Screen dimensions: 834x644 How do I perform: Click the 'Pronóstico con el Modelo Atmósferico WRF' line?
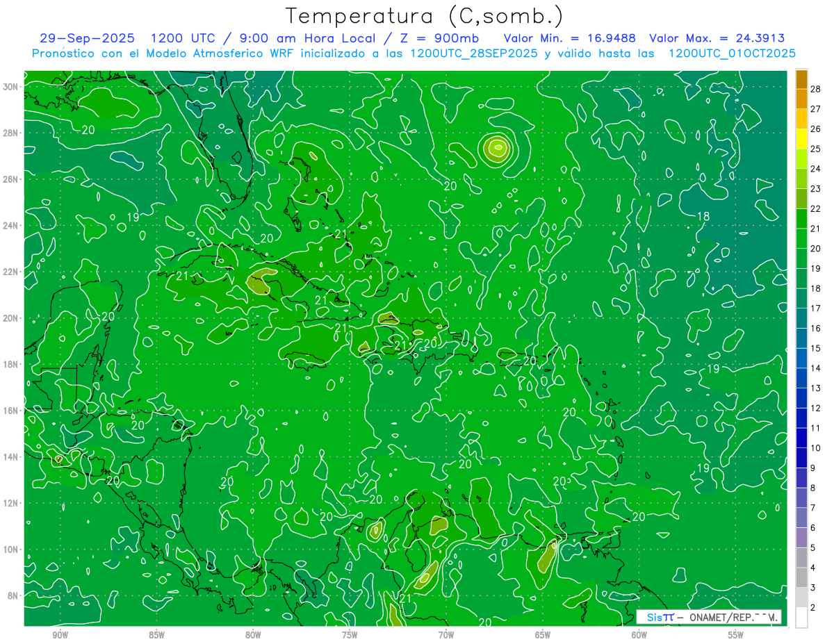tap(414, 53)
